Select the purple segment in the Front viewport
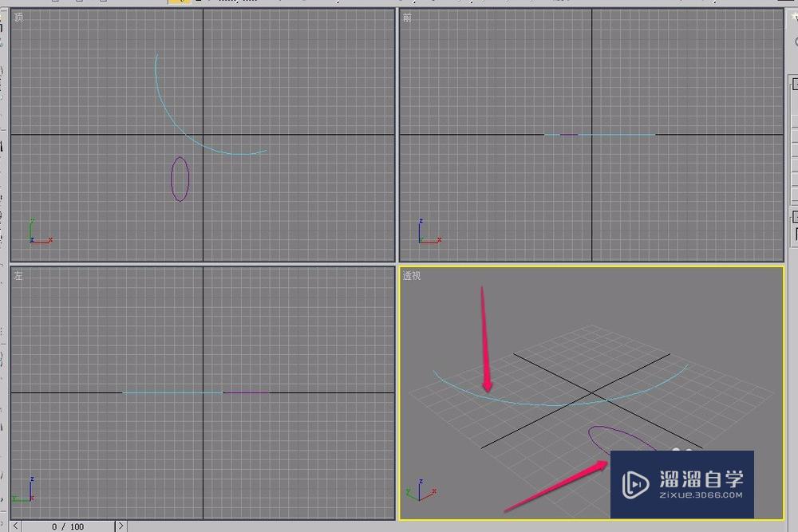 [x=569, y=135]
